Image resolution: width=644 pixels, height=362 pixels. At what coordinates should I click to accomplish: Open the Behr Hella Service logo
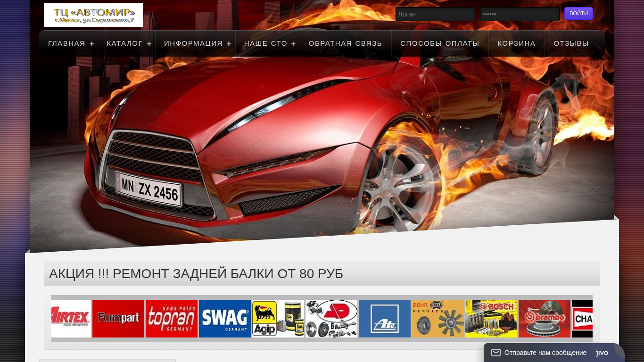pos(438,319)
